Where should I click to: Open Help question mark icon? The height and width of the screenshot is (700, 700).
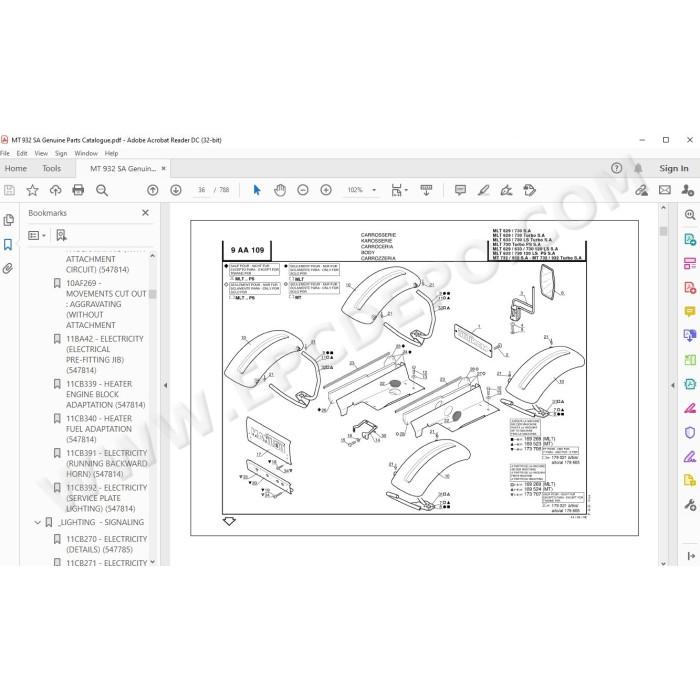click(617, 168)
